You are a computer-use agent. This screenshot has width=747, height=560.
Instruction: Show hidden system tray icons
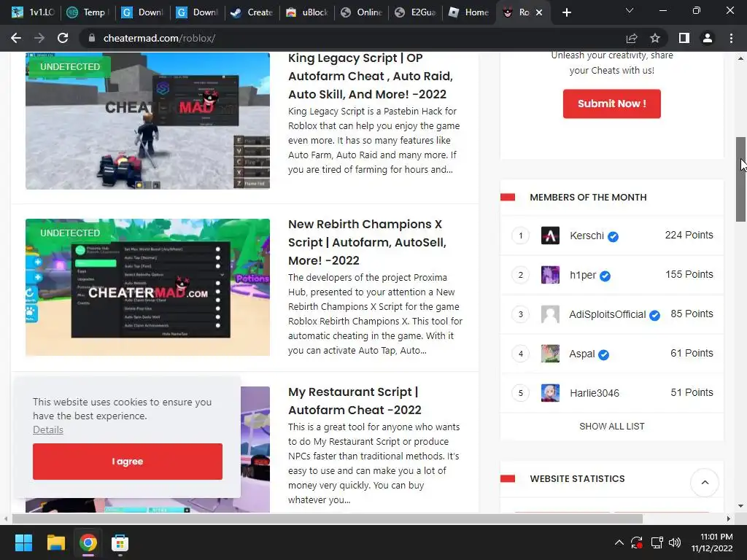click(619, 542)
